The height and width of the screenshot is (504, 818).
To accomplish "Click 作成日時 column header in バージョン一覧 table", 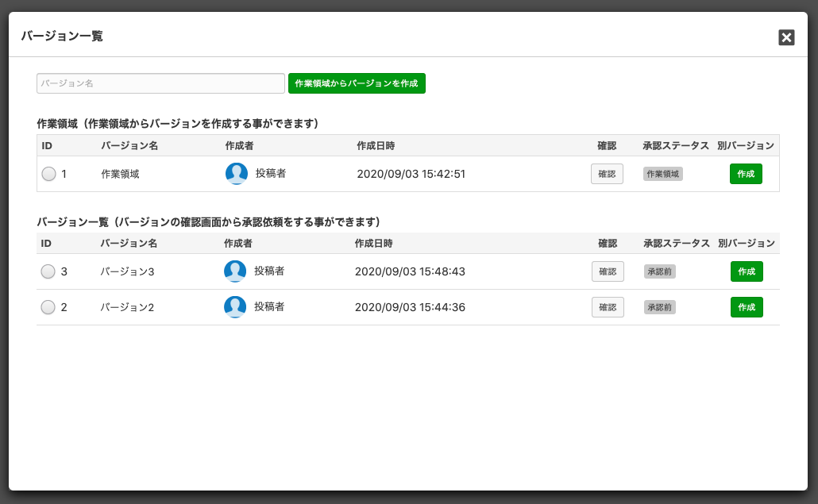I will click(373, 243).
